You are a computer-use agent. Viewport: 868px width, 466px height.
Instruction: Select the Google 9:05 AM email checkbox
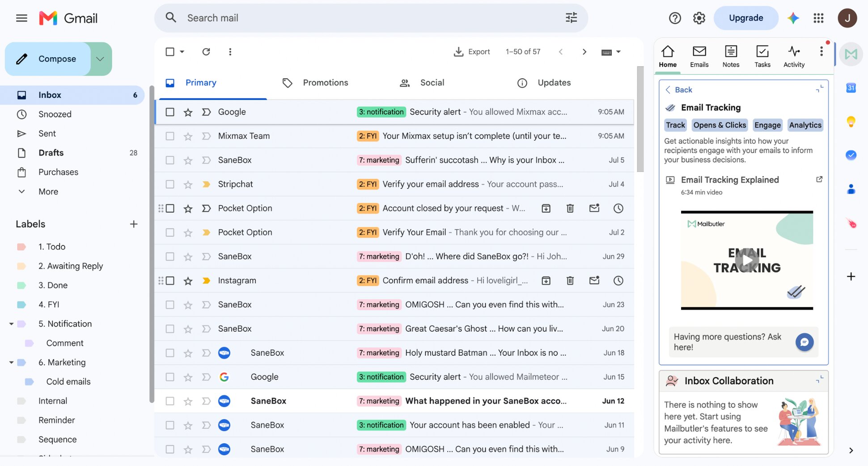click(x=170, y=112)
